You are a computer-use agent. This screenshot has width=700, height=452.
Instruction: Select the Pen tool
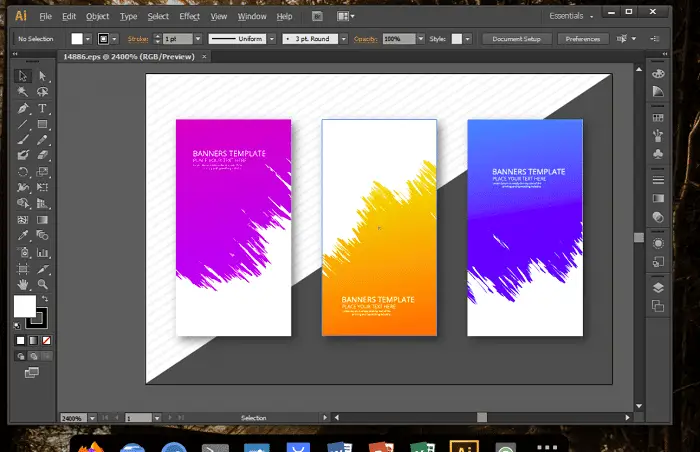pos(22,108)
